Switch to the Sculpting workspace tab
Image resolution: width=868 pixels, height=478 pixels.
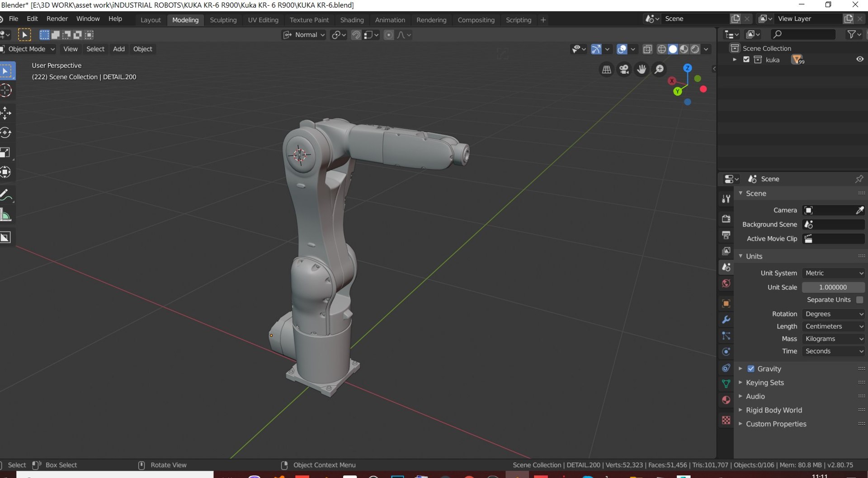pyautogui.click(x=223, y=20)
